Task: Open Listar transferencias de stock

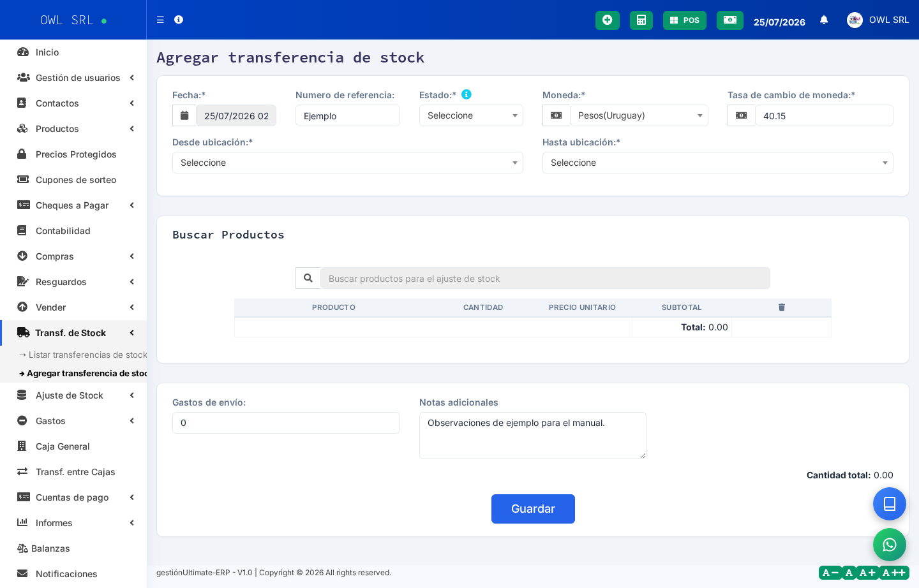Action: (x=83, y=355)
